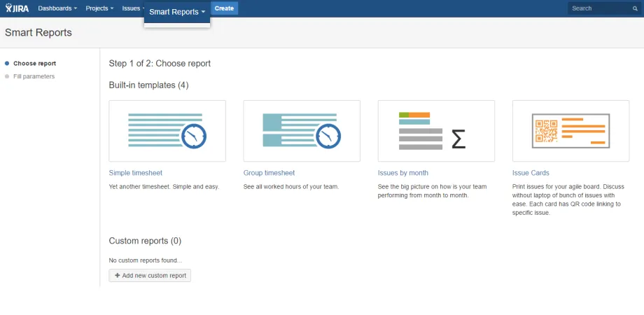644x315 pixels.
Task: Click 'See all worked hours of your team.' text
Action: point(291,187)
